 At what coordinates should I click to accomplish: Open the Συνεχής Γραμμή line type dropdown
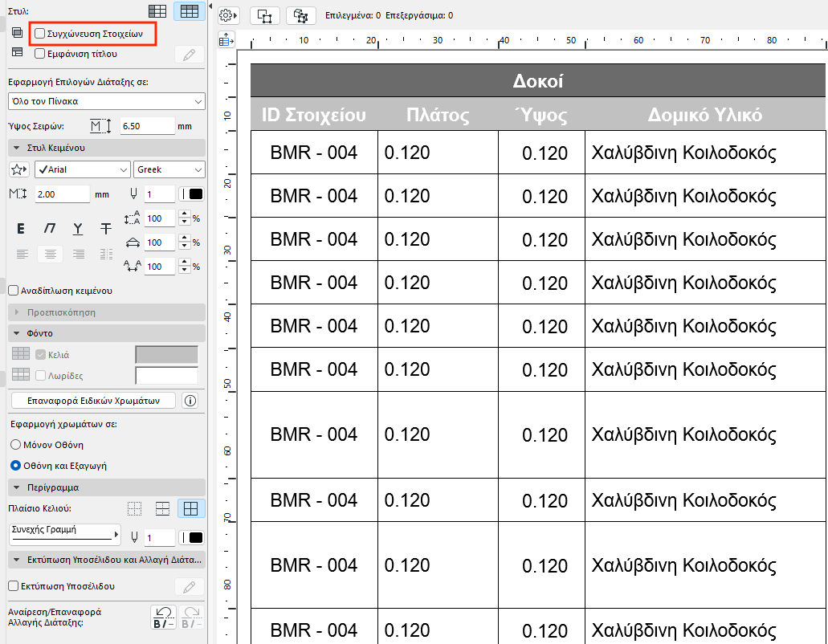[x=65, y=534]
